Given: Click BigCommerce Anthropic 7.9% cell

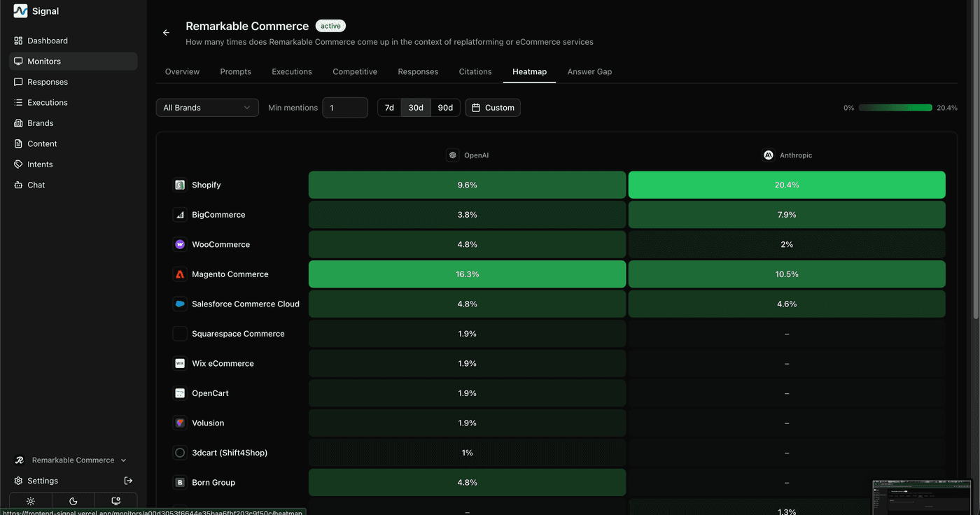Looking at the screenshot, I should click(787, 215).
